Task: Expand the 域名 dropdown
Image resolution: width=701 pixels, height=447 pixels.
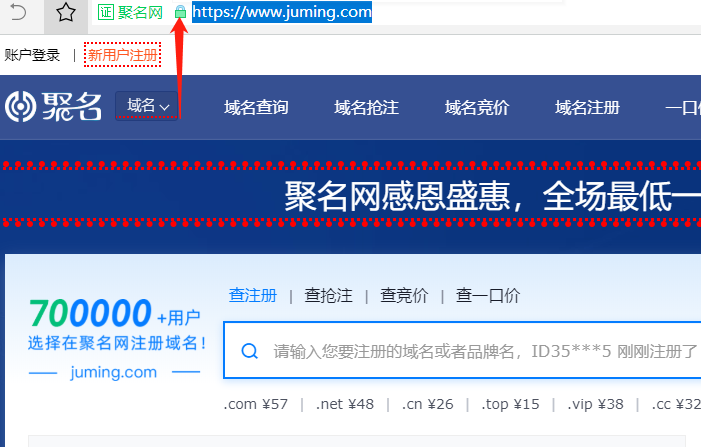Action: click(x=147, y=106)
